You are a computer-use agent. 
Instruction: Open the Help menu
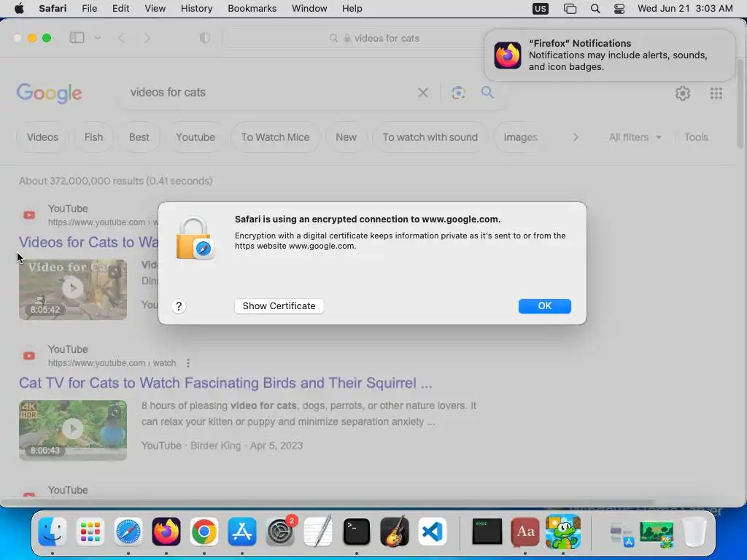pyautogui.click(x=352, y=9)
